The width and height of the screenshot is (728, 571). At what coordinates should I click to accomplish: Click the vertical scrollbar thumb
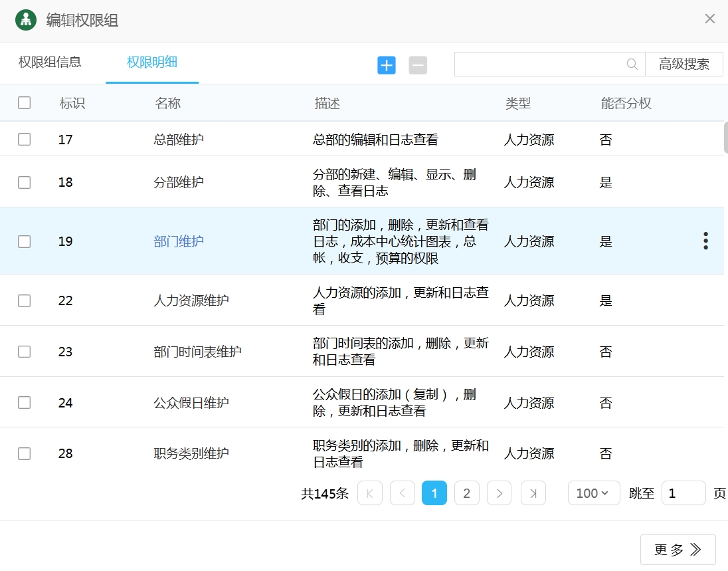(x=725, y=138)
